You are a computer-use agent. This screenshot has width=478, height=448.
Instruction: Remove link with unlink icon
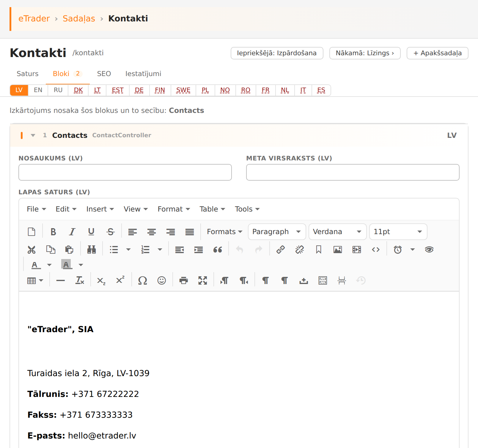click(300, 250)
